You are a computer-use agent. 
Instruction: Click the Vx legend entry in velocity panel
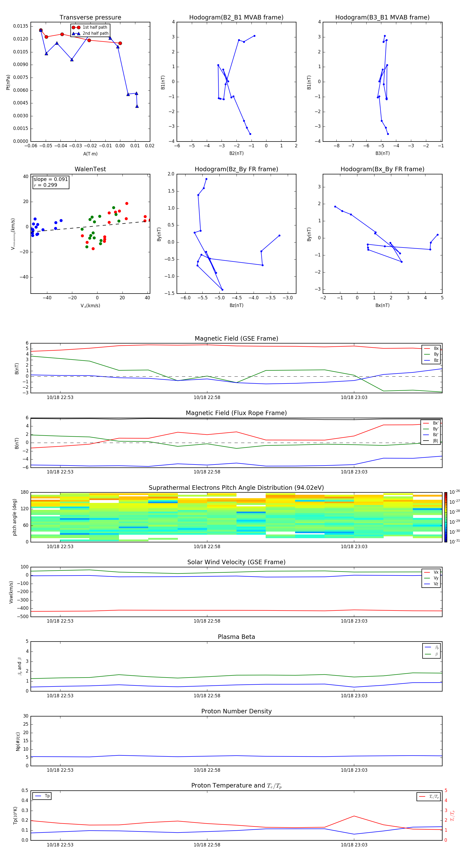[431, 572]
